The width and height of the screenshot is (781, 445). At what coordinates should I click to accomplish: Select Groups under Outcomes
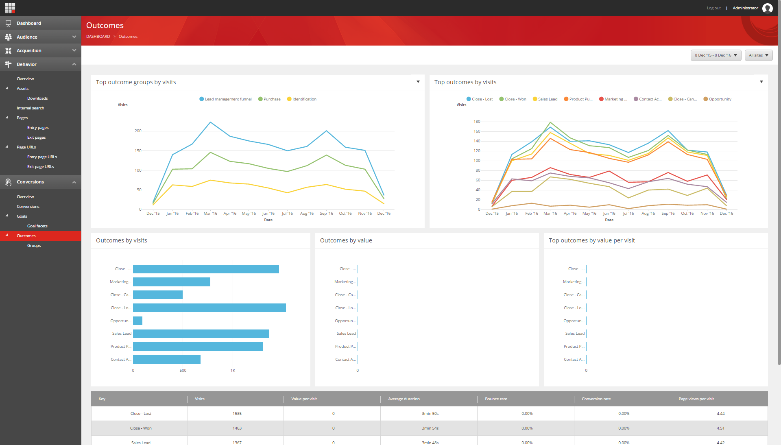(x=34, y=246)
